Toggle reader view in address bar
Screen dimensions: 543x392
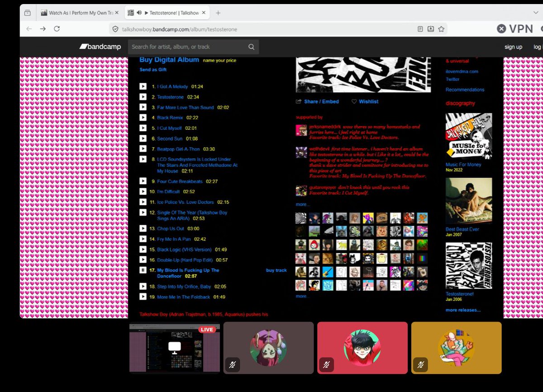(420, 29)
